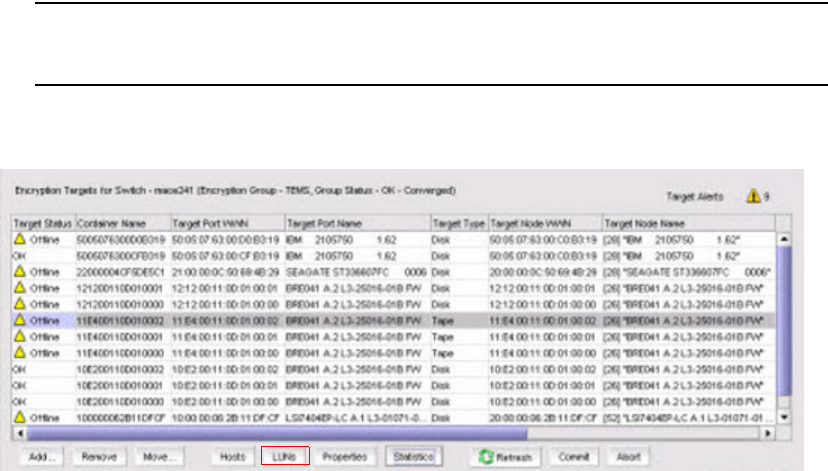Click the Target Alerts warning icon
Viewport: 828px width, 471px height.
(750, 196)
